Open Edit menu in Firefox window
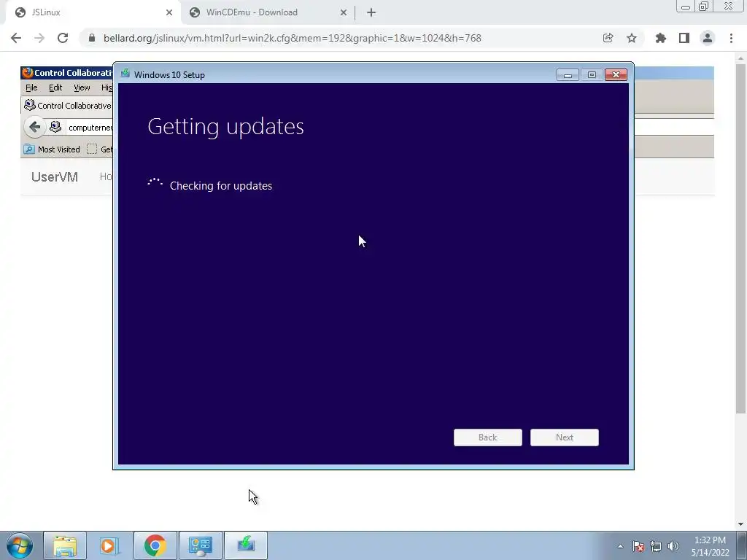The image size is (747, 560). point(55,87)
